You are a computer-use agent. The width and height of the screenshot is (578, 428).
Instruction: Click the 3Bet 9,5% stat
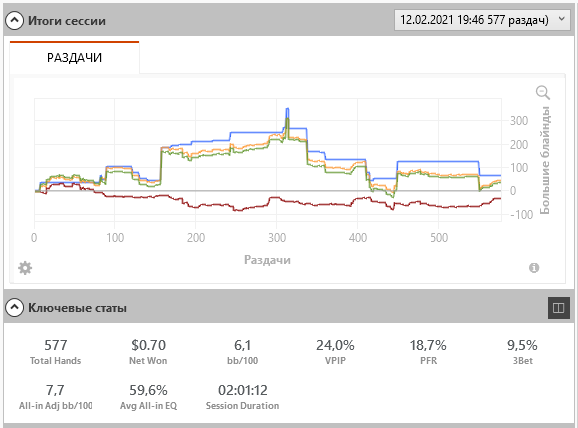(x=522, y=352)
